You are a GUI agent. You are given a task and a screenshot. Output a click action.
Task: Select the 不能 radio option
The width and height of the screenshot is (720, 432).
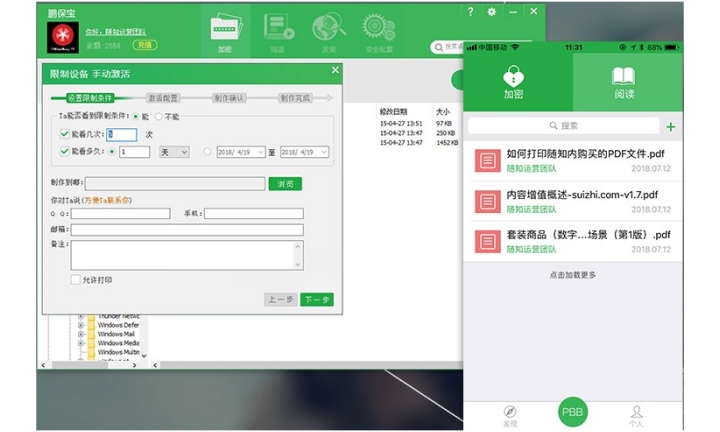[x=159, y=117]
